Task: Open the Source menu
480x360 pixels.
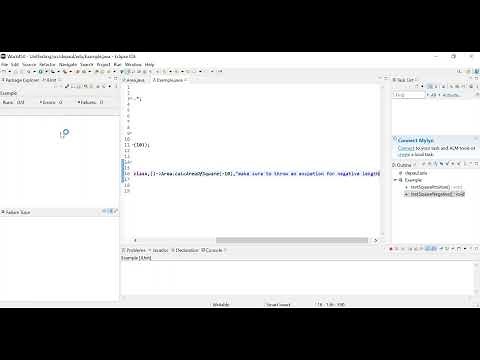Action: pos(29,65)
